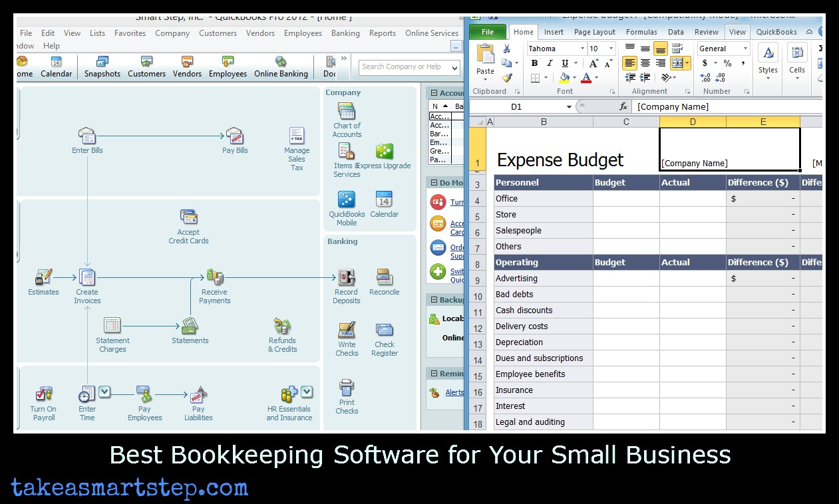
Task: Select the Record Deposits icon
Action: tap(346, 278)
